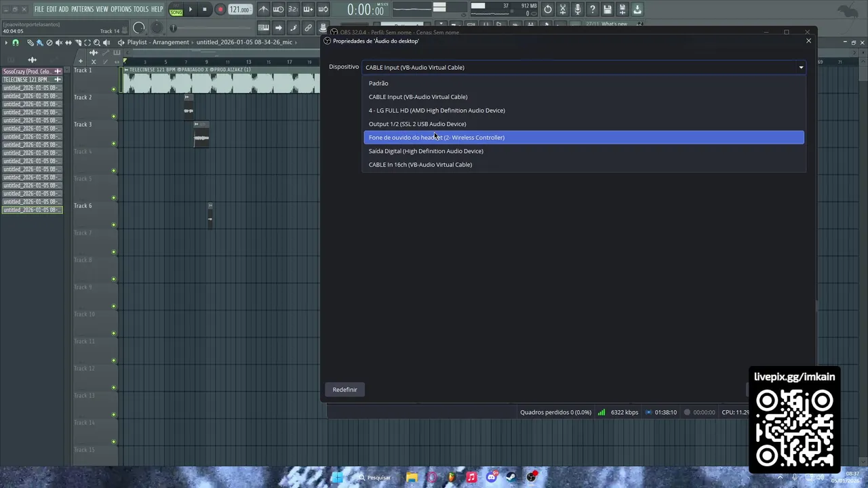Open the ADD menu
This screenshot has width=868, height=488.
point(64,9)
